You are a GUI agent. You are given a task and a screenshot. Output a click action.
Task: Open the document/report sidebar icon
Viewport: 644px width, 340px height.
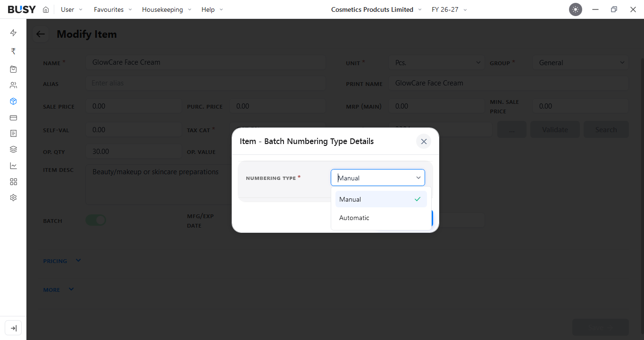pos(13,134)
